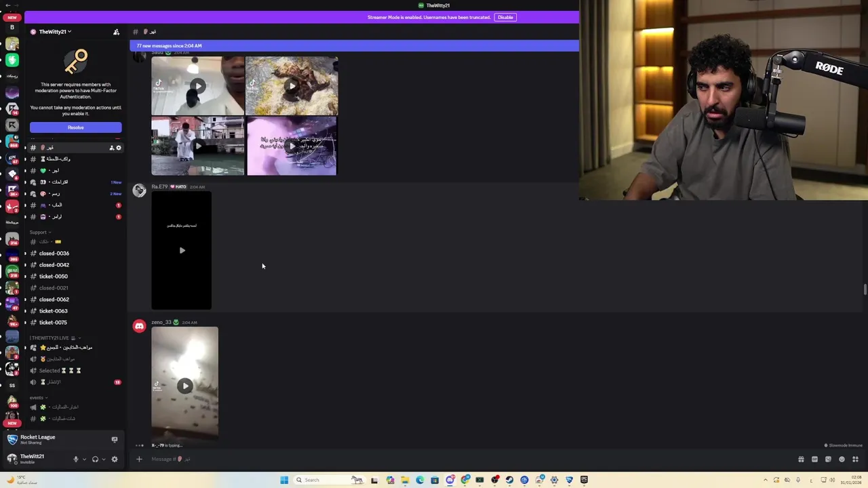This screenshot has width=868, height=488.
Task: Collapse the THEWITTY21 LIVE category
Action: [x=54, y=338]
